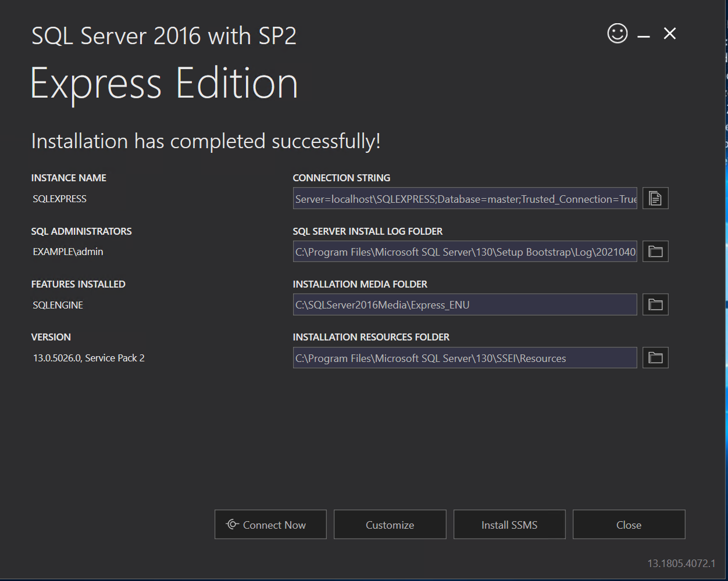Image resolution: width=728 pixels, height=581 pixels.
Task: Click the smiley face feedback icon
Action: (x=617, y=33)
